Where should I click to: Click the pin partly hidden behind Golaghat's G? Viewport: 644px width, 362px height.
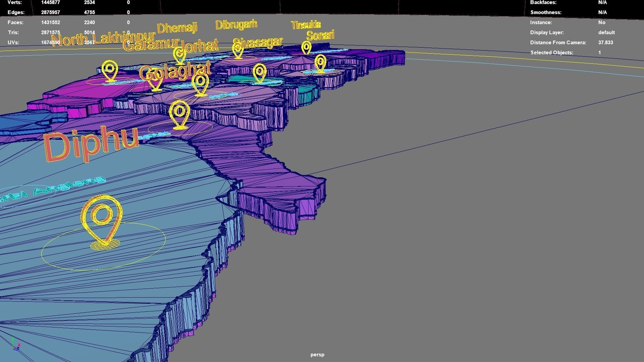(x=156, y=82)
